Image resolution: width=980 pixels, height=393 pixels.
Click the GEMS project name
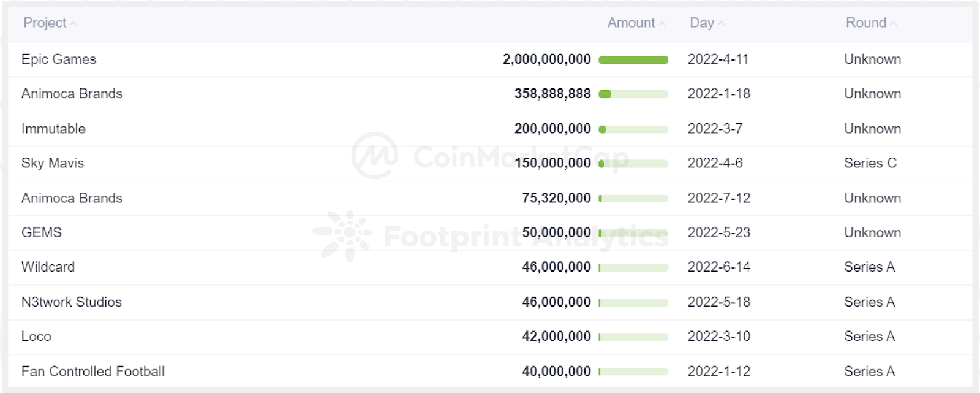coord(42,232)
